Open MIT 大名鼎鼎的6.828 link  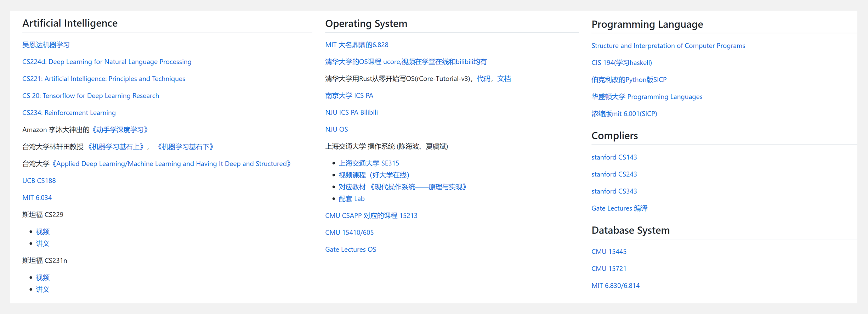coord(357,45)
